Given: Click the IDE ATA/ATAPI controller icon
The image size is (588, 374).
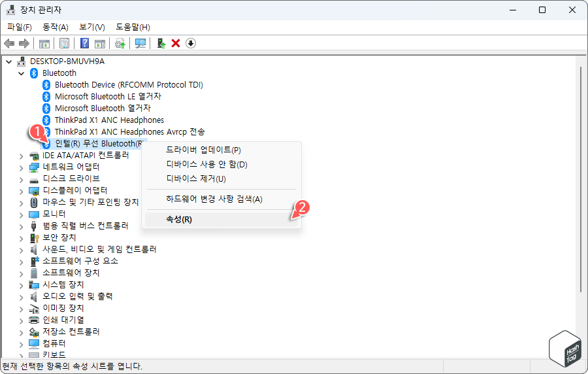Looking at the screenshot, I should click(x=34, y=156).
